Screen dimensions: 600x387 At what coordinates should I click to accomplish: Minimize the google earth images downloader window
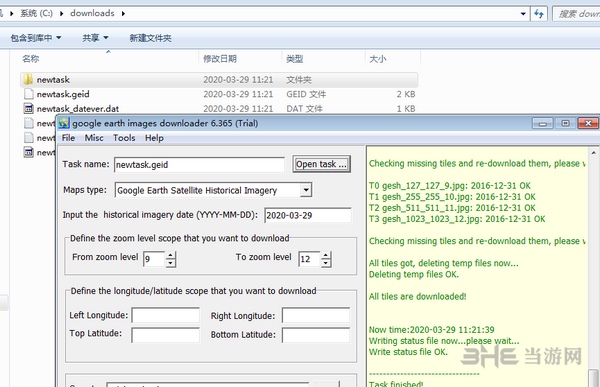click(x=542, y=123)
